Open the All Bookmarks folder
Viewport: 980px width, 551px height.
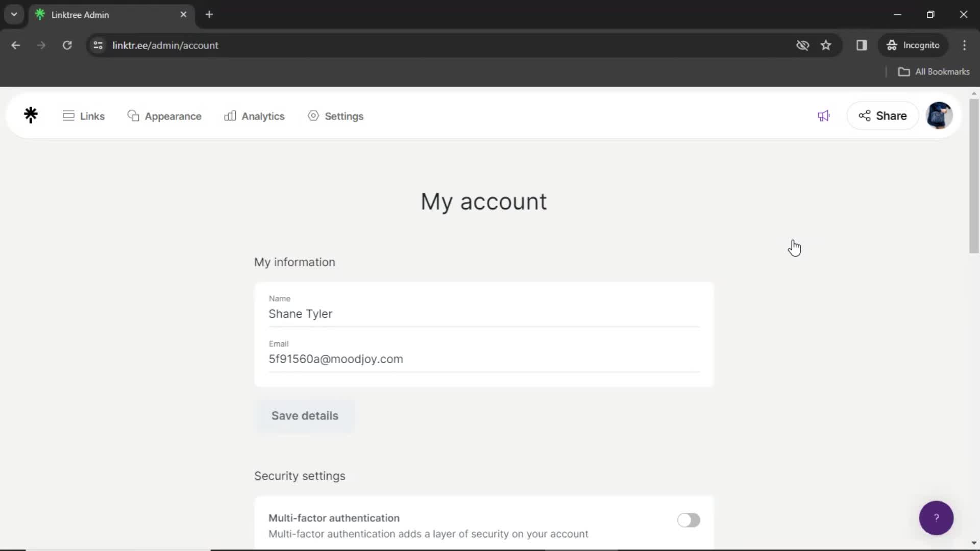click(x=934, y=71)
